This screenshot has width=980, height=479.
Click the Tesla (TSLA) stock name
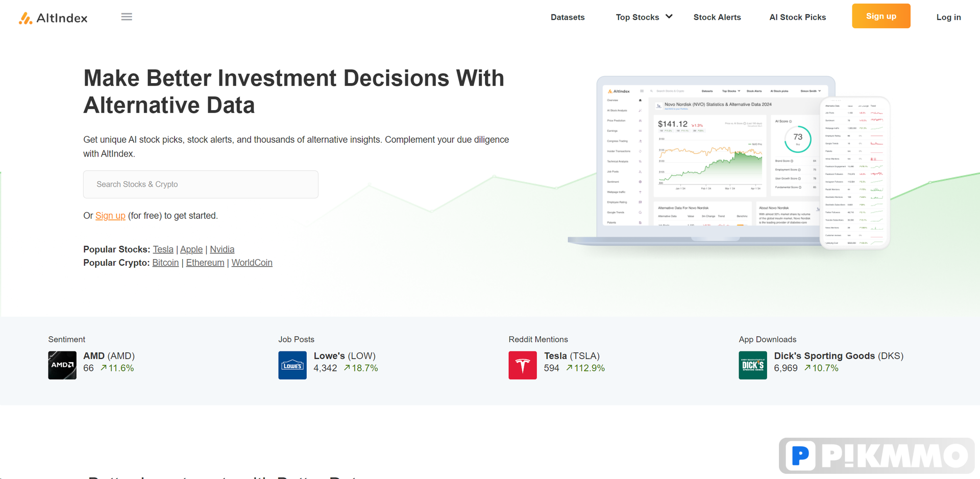572,356
